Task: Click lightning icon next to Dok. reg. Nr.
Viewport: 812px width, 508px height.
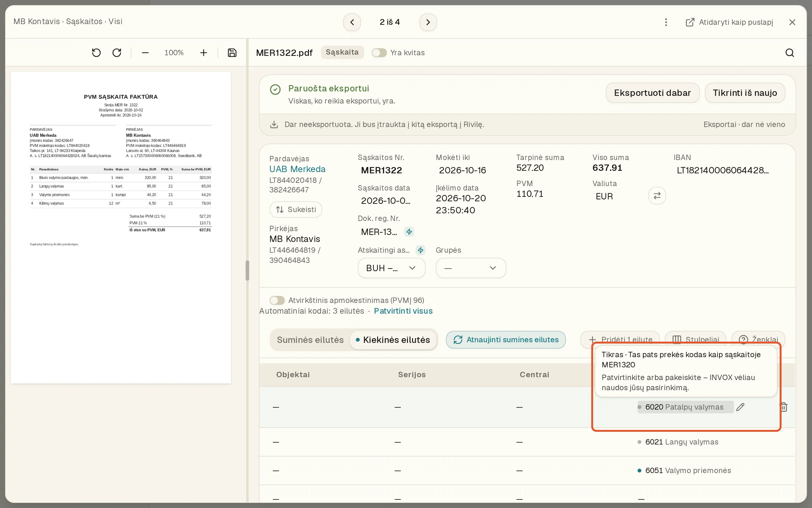Action: pyautogui.click(x=409, y=232)
